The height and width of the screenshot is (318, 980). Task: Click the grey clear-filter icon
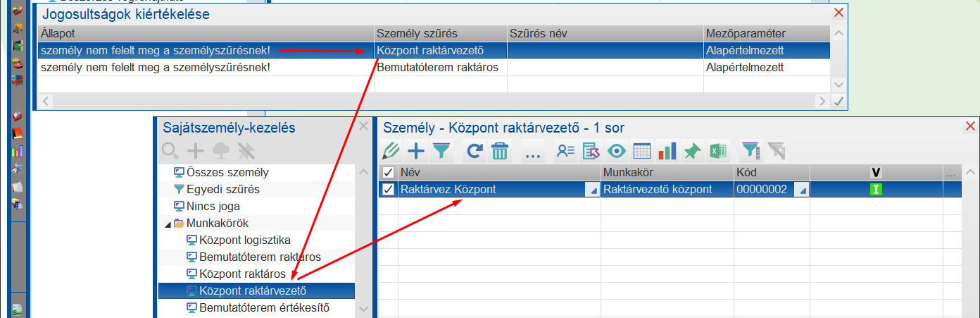pyautogui.click(x=776, y=151)
